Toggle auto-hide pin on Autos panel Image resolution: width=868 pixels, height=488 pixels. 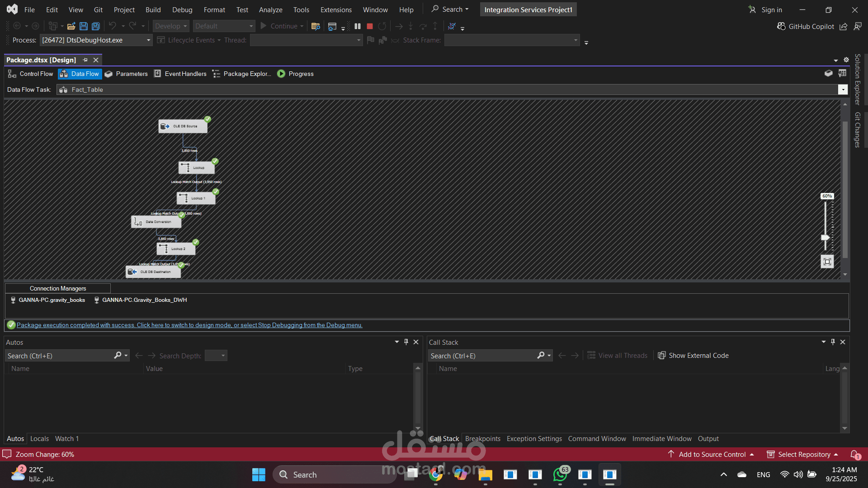click(406, 342)
